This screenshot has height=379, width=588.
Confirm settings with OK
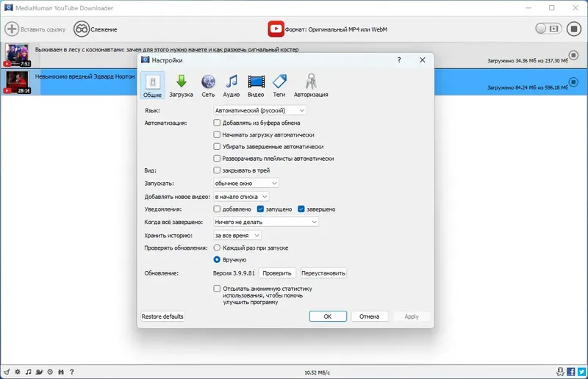328,317
